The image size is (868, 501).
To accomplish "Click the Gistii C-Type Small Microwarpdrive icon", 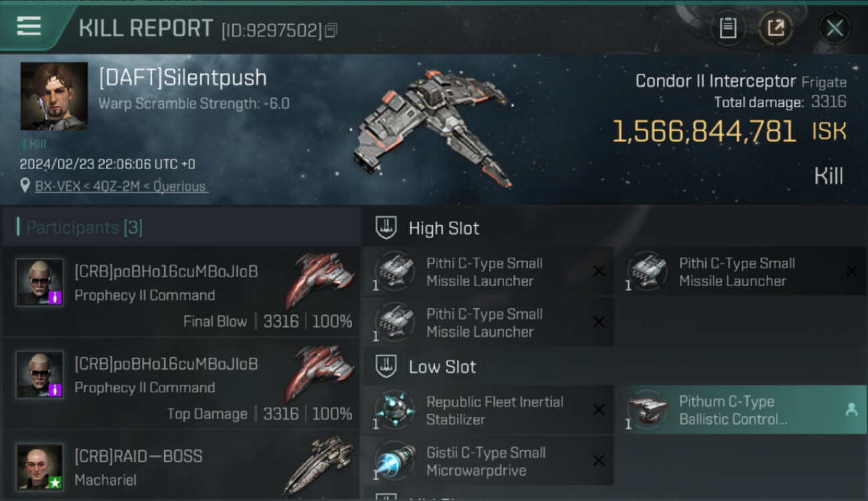I will tap(395, 462).
